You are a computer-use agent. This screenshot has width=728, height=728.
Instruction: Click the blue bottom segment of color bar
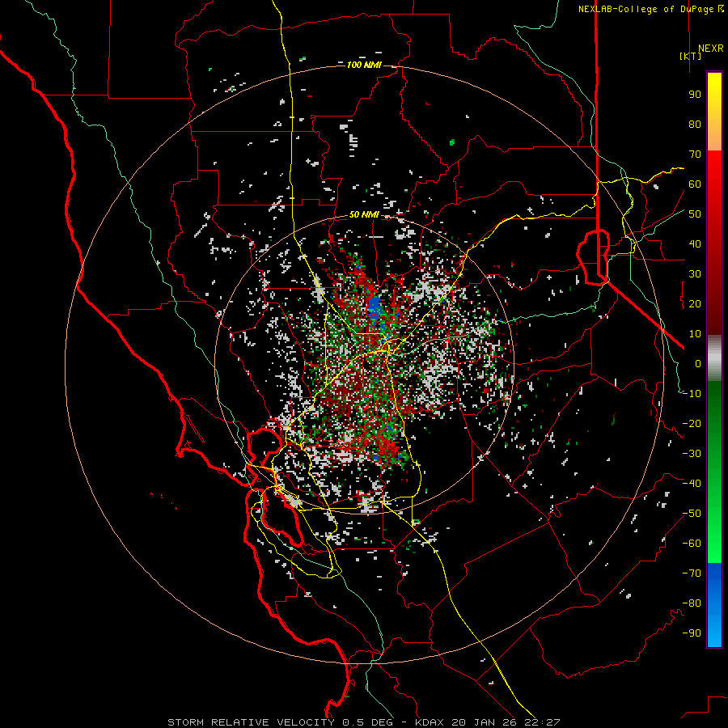coord(714,605)
